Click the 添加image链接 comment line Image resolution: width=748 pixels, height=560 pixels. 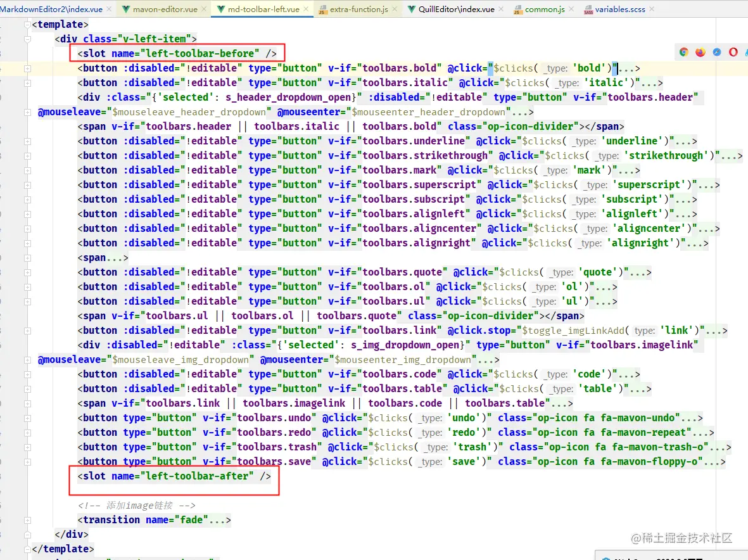(x=136, y=505)
